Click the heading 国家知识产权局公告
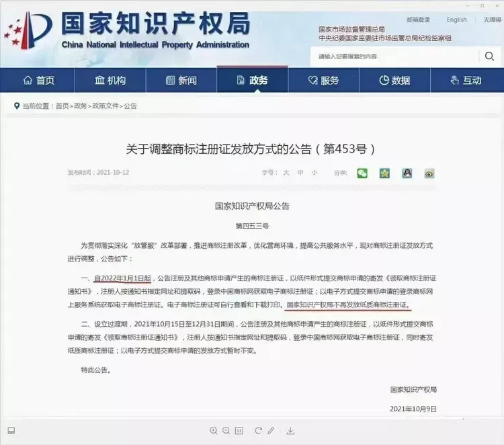Viewport: 504px width, 445px height. pos(252,206)
